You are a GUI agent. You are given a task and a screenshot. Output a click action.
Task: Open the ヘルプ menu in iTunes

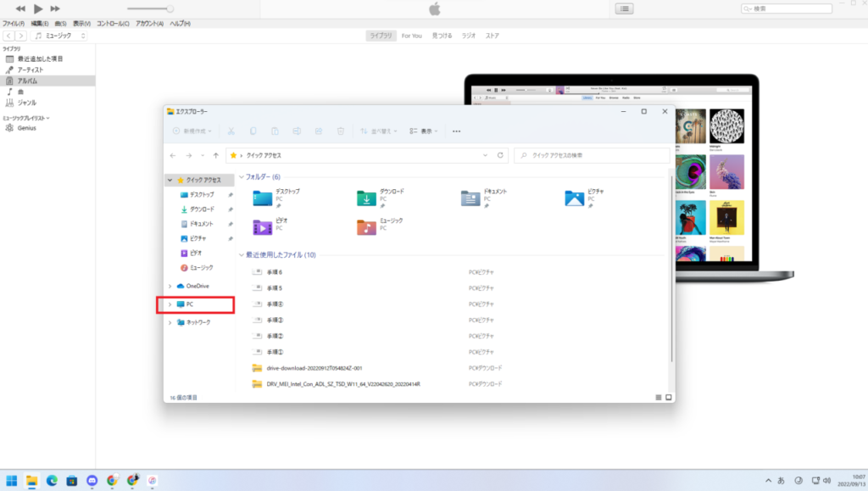click(x=180, y=23)
